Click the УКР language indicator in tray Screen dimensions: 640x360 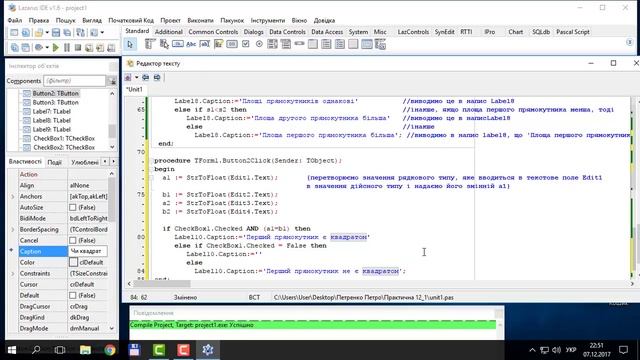pyautogui.click(x=571, y=350)
